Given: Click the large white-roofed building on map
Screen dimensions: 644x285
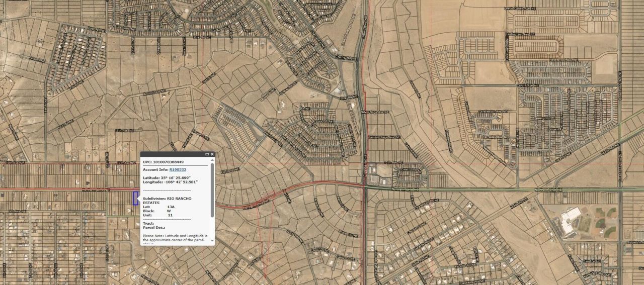Looking at the screenshot, I should (x=568, y=221).
